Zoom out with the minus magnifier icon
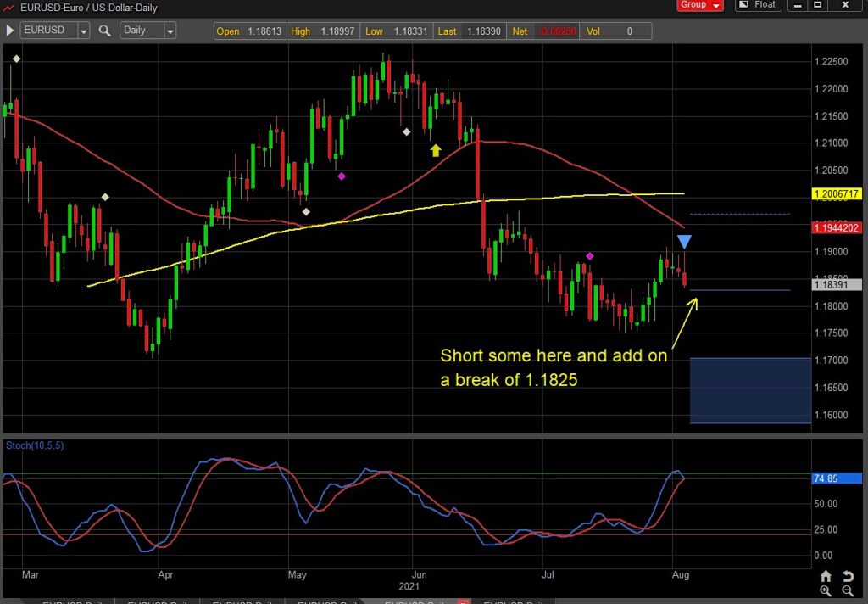Screen dimensions: 868x604 coord(848,591)
